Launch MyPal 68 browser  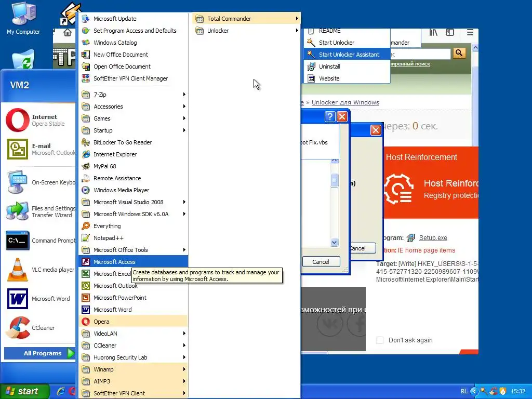pos(134,166)
